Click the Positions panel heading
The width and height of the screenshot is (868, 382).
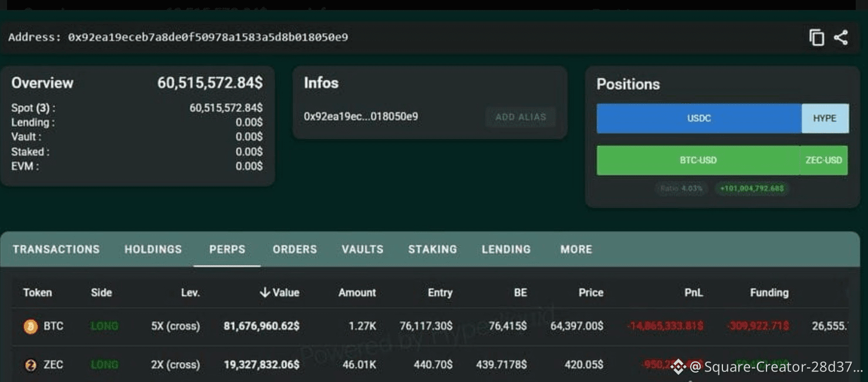click(628, 84)
